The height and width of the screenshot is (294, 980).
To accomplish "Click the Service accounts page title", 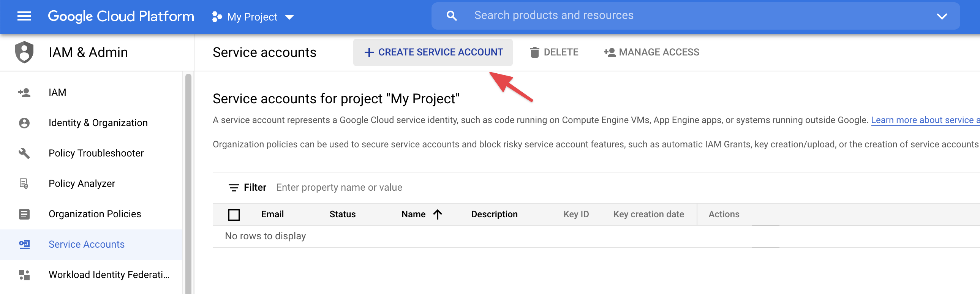I will pyautogui.click(x=264, y=52).
